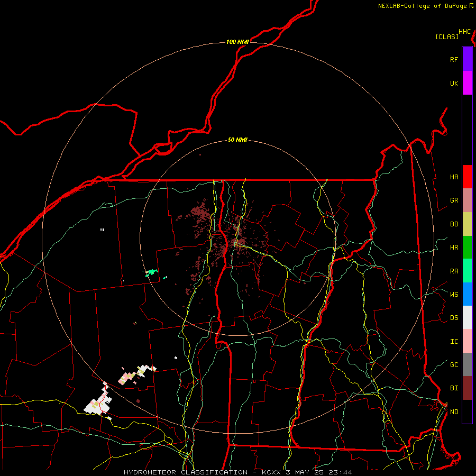Image resolution: width=476 pixels, height=476 pixels.
Task: Pick the WS blue legend swatch
Action: [467, 294]
